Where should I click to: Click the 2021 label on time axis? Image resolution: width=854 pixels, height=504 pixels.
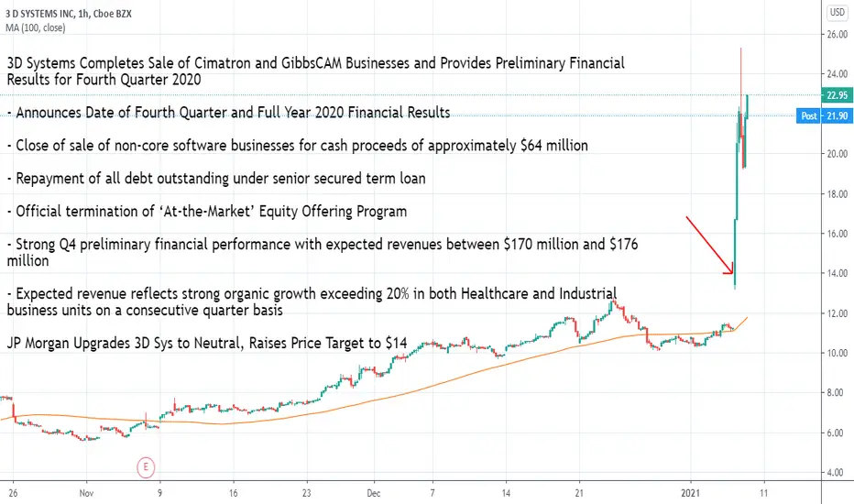click(x=691, y=493)
